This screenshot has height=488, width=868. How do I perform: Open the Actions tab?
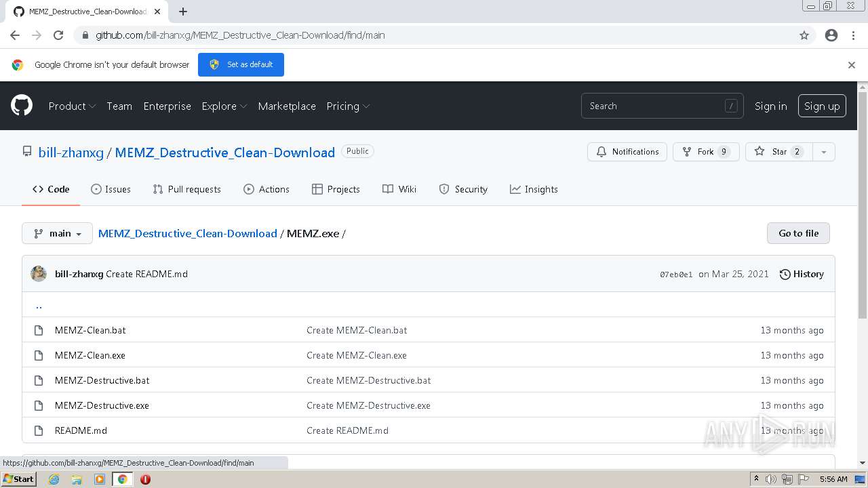(266, 189)
